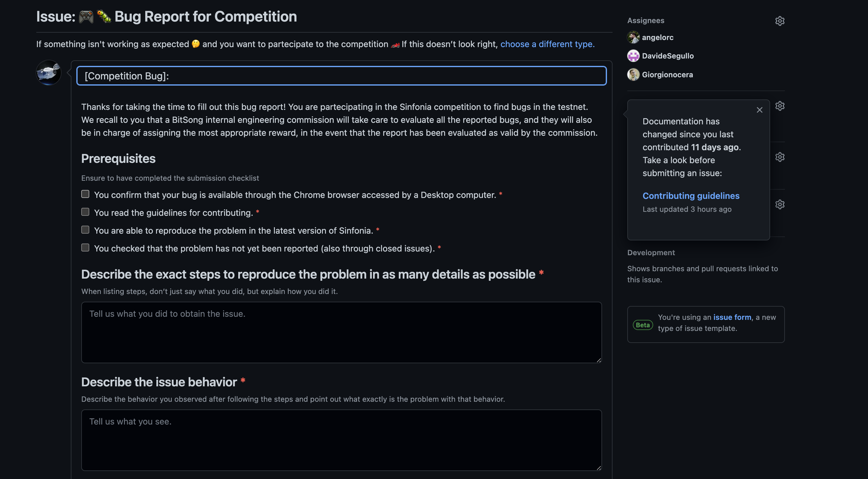Check 'You read the guidelines for contributing'
The height and width of the screenshot is (479, 868).
point(85,212)
